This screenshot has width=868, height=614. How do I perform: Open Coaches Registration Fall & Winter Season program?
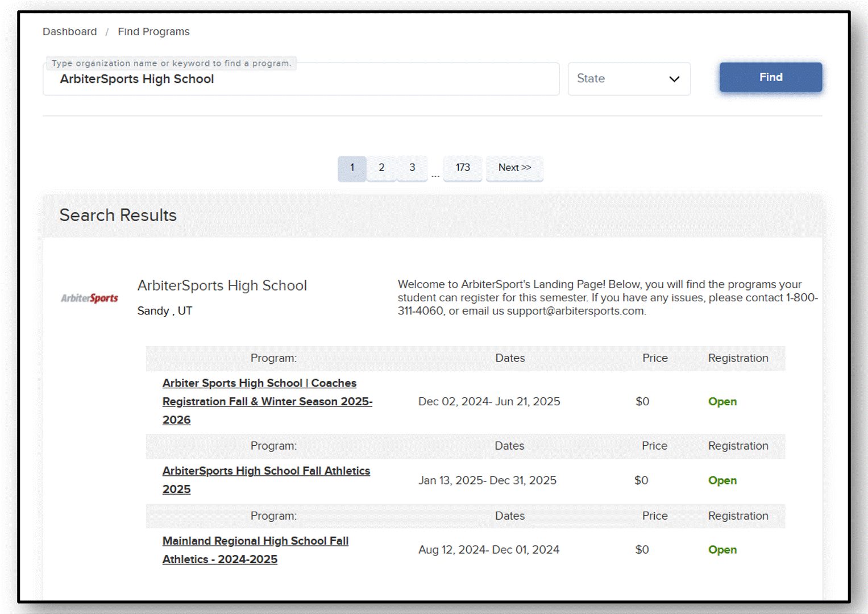[x=267, y=401]
